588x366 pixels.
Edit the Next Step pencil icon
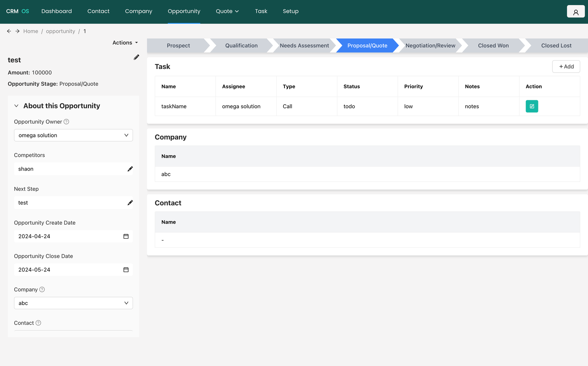click(x=130, y=203)
